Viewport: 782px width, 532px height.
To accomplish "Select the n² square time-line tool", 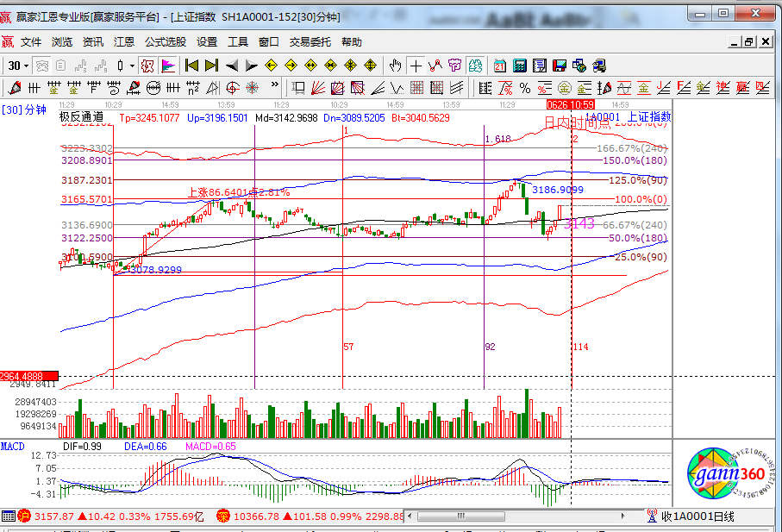I will pos(193,88).
